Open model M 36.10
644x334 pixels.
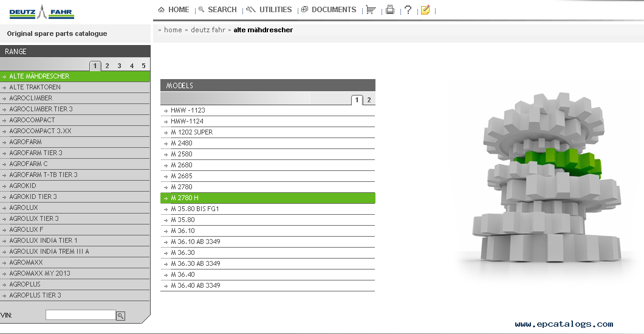point(268,231)
